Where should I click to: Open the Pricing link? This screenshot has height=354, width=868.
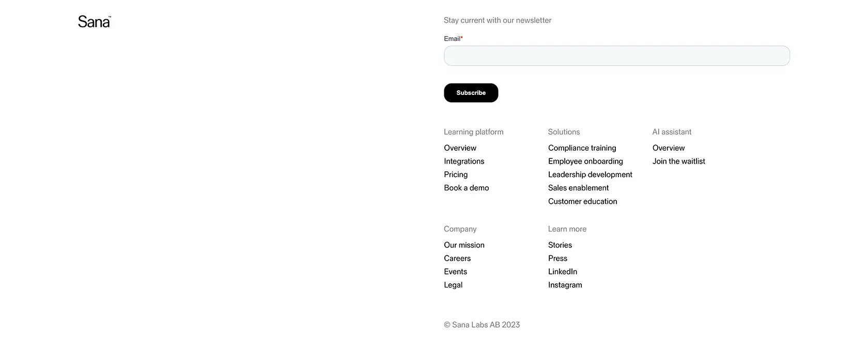[456, 175]
